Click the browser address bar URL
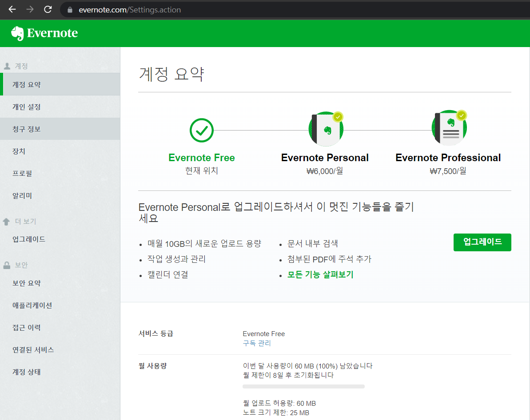This screenshot has height=420, width=530. pos(130,10)
